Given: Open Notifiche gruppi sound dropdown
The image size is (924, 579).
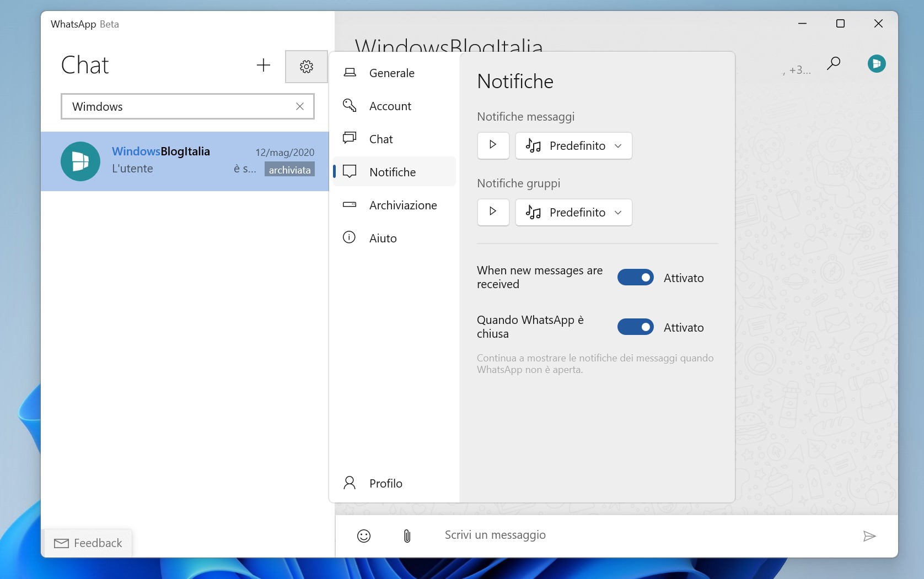Looking at the screenshot, I should tap(574, 212).
